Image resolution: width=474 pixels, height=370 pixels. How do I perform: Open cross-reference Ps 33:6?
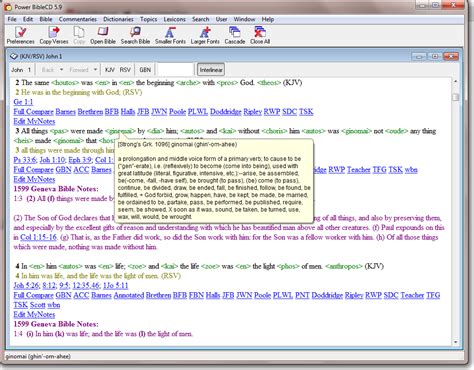[x=25, y=160]
